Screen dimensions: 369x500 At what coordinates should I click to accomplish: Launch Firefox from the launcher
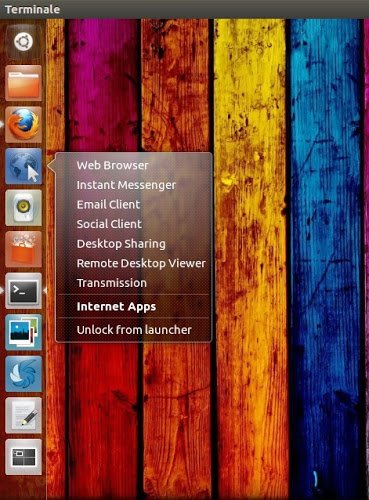click(23, 124)
